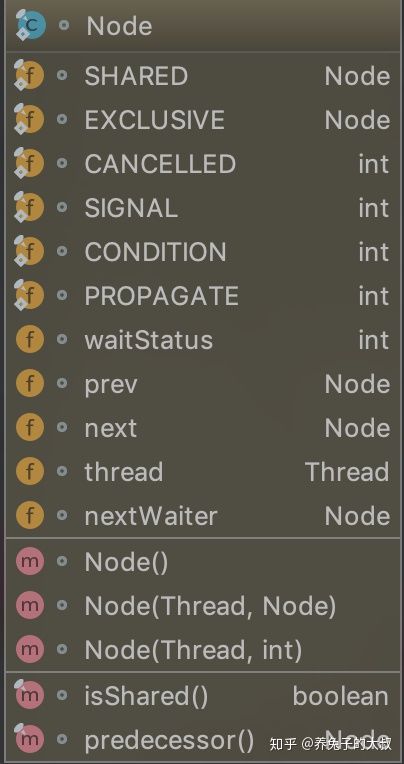Select the next field entry
404x764 pixels.
coord(202,428)
